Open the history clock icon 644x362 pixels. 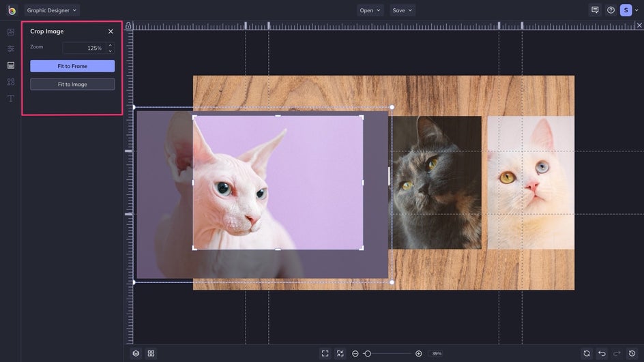pyautogui.click(x=632, y=353)
